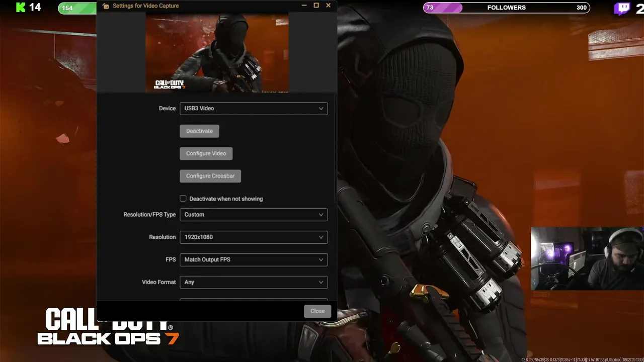The height and width of the screenshot is (362, 644).
Task: Maximize the Settings for Video Capture window
Action: click(316, 6)
